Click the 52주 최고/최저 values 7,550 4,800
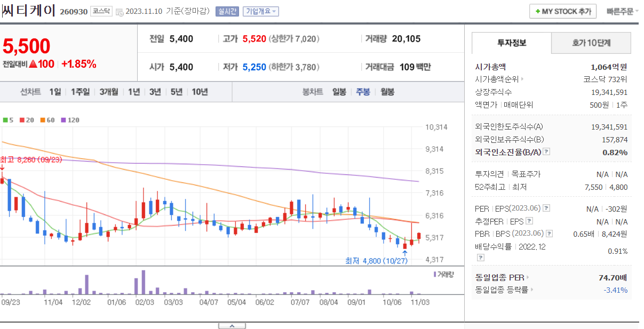The height and width of the screenshot is (329, 644). (x=606, y=187)
